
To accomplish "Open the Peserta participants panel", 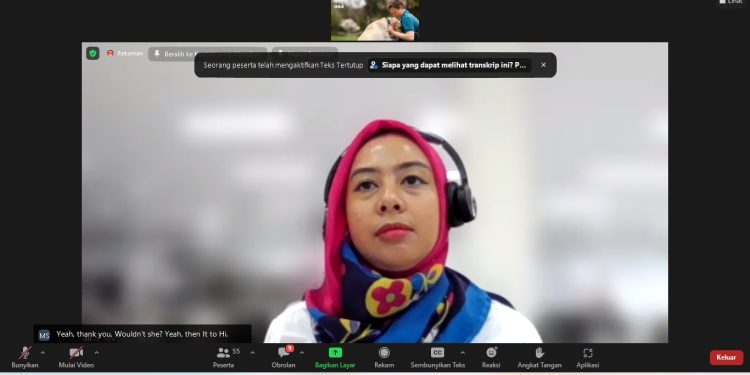I will tap(223, 357).
